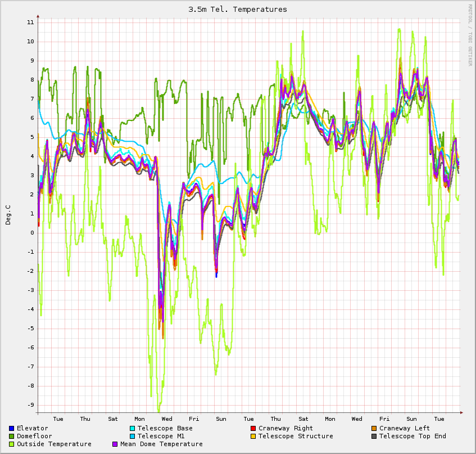Select the 11 tick on the temperature axis
476x454 pixels.
tap(30, 23)
